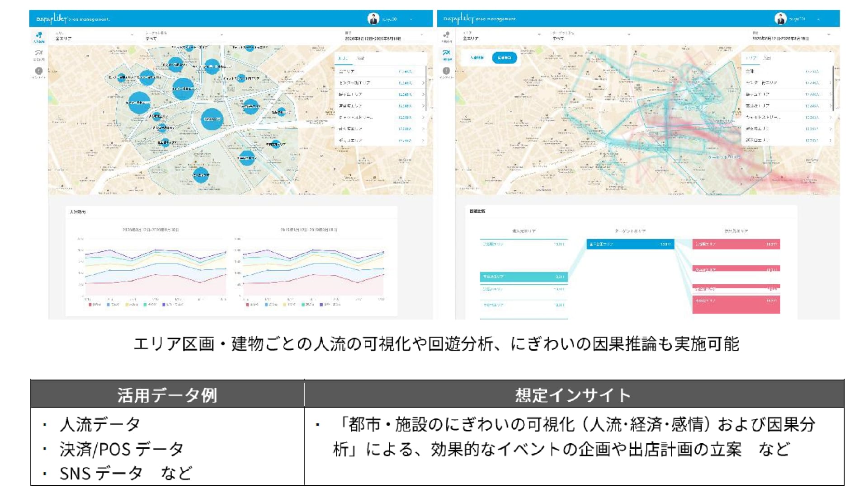Switch to the Spot tab in the area panel
The height and width of the screenshot is (488, 868).
point(360,58)
